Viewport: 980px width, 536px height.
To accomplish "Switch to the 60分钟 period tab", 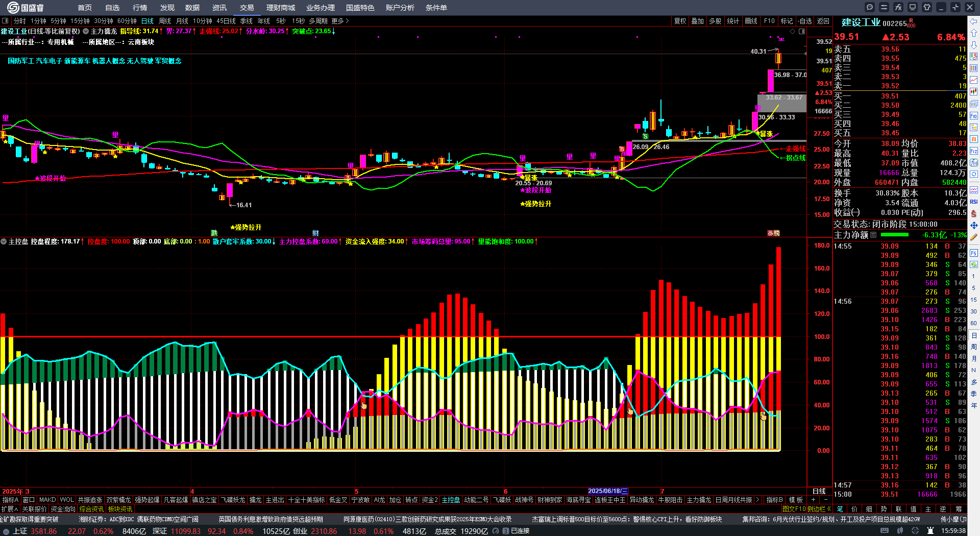I will point(127,21).
